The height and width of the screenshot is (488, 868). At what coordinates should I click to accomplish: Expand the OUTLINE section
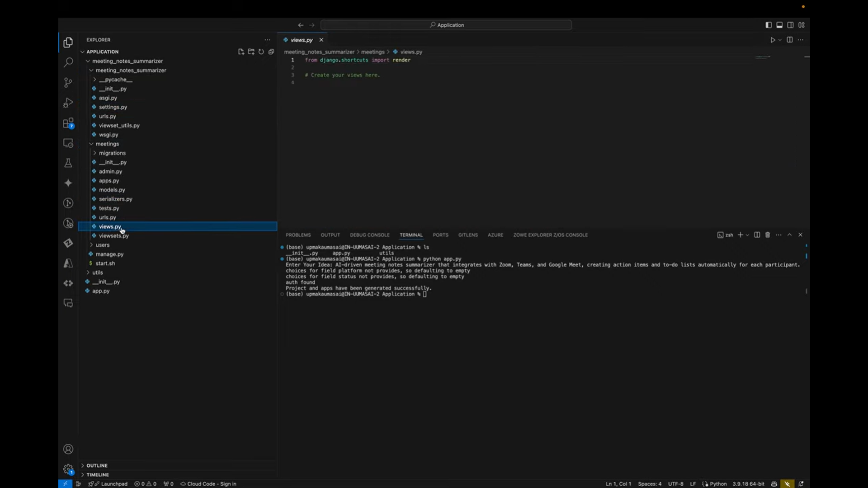point(97,465)
